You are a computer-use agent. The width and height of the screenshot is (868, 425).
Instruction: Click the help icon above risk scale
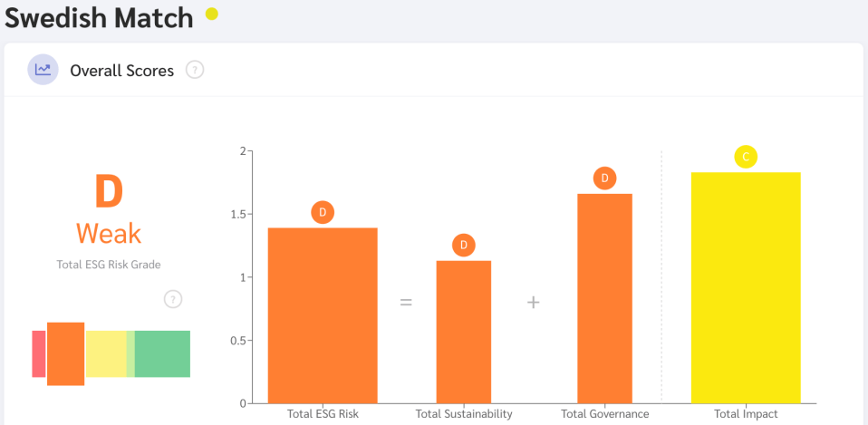tap(173, 299)
